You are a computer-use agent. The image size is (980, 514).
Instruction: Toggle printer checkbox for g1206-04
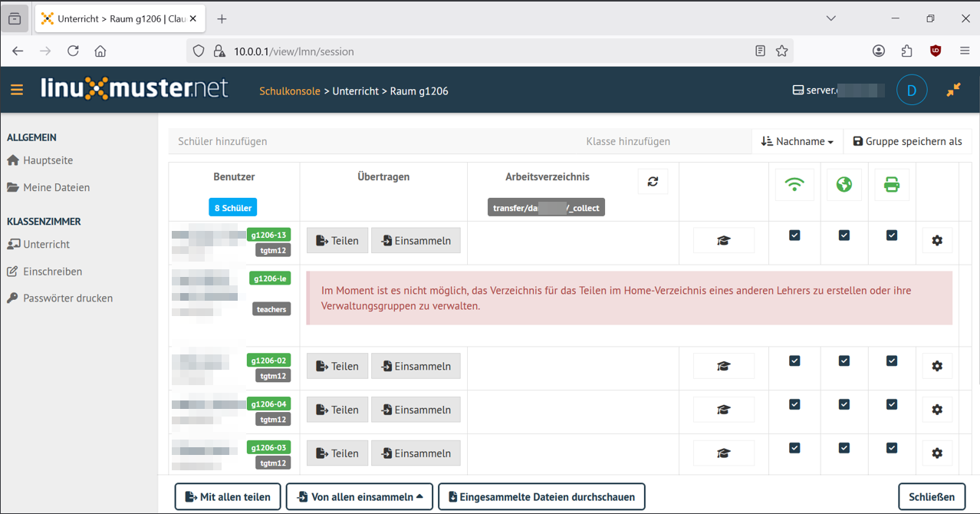click(x=891, y=404)
